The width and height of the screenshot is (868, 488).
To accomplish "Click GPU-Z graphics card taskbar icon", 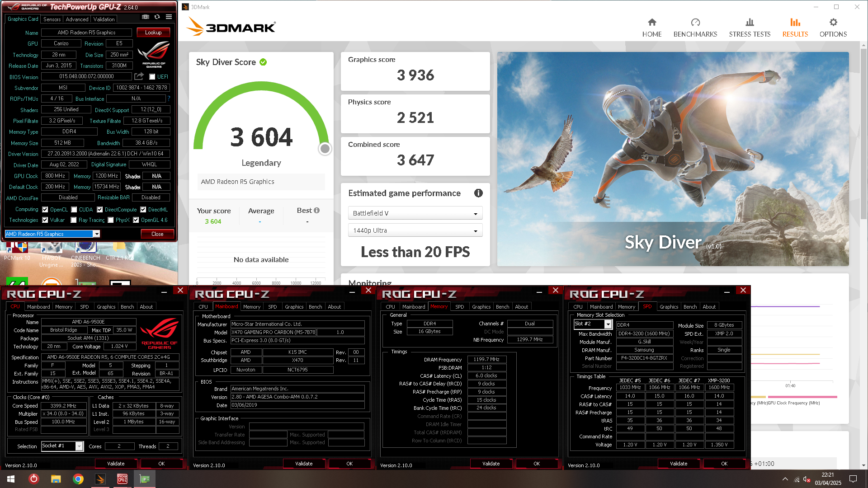I will pos(145,479).
